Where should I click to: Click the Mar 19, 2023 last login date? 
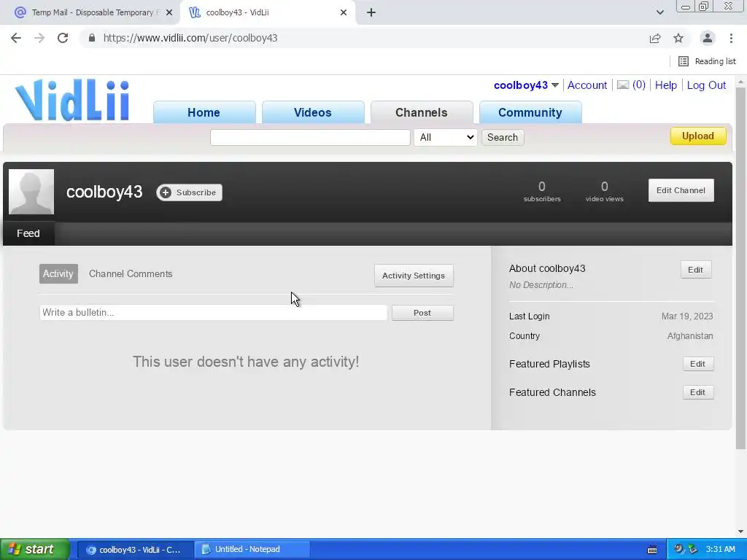point(687,316)
